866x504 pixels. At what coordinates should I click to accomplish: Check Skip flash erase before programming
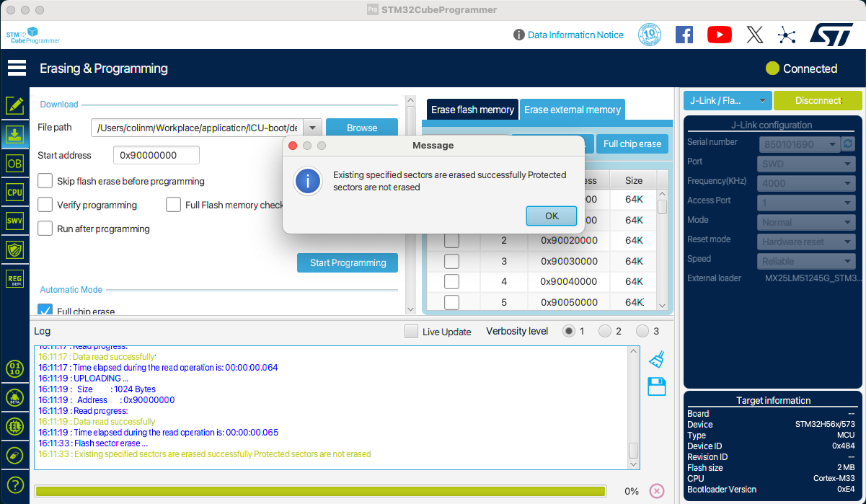click(45, 181)
